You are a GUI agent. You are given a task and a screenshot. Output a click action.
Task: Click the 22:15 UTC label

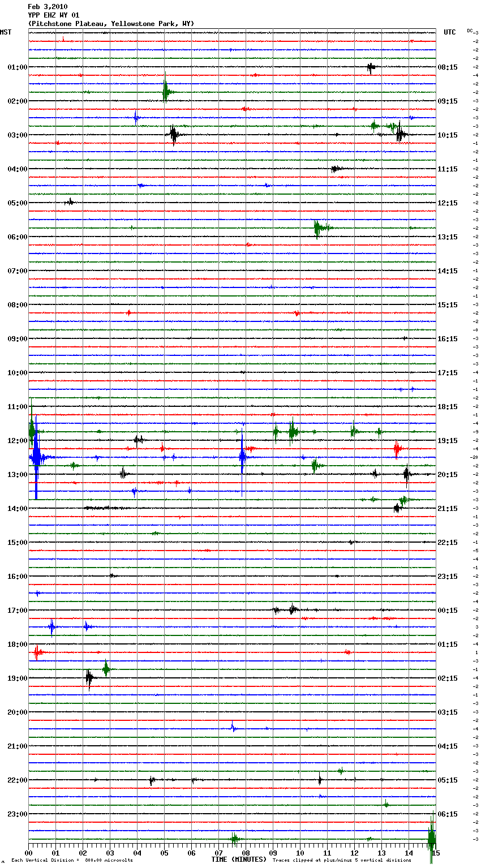[x=448, y=543]
